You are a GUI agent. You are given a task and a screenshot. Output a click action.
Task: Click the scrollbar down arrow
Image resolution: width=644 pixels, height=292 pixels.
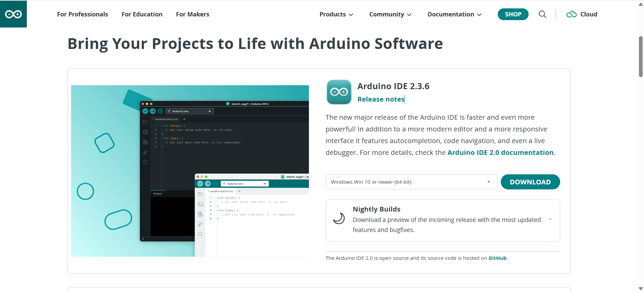point(641,289)
